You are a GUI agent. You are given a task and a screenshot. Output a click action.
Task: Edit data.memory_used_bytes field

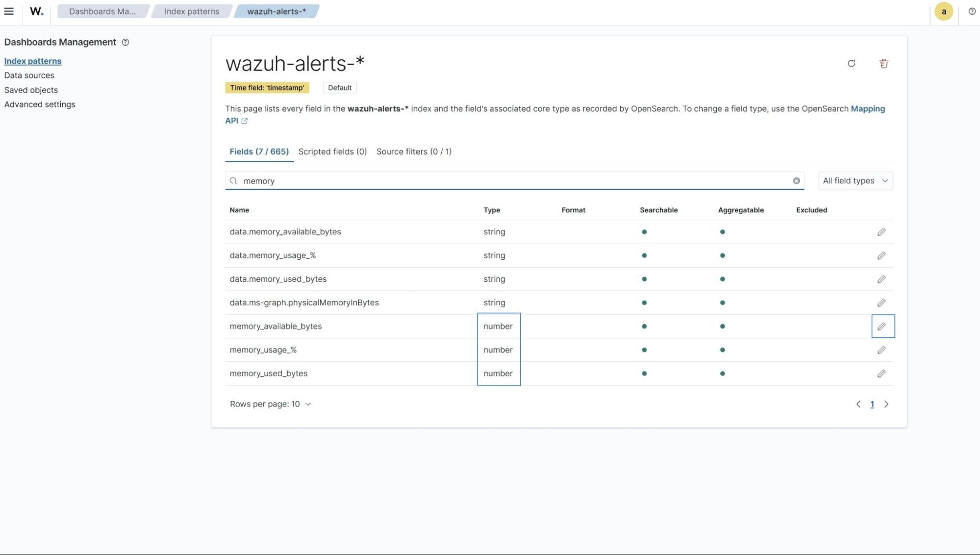coord(881,279)
